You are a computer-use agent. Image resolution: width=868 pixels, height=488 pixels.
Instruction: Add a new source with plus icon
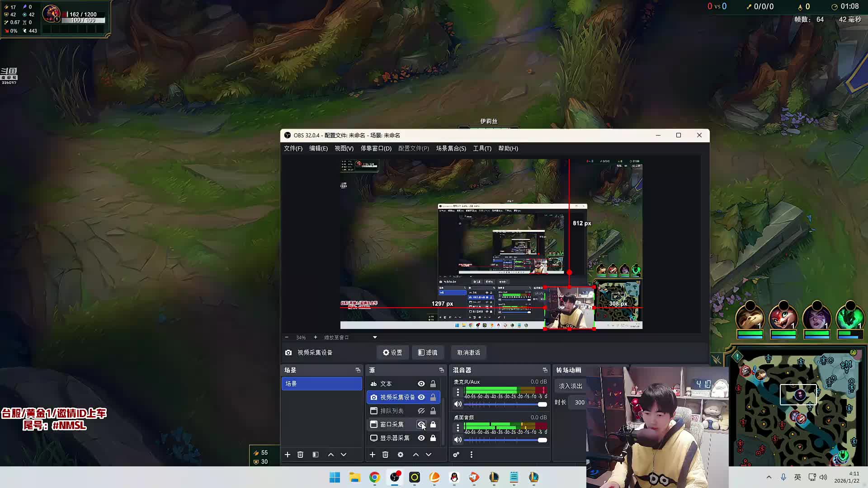pos(373,455)
